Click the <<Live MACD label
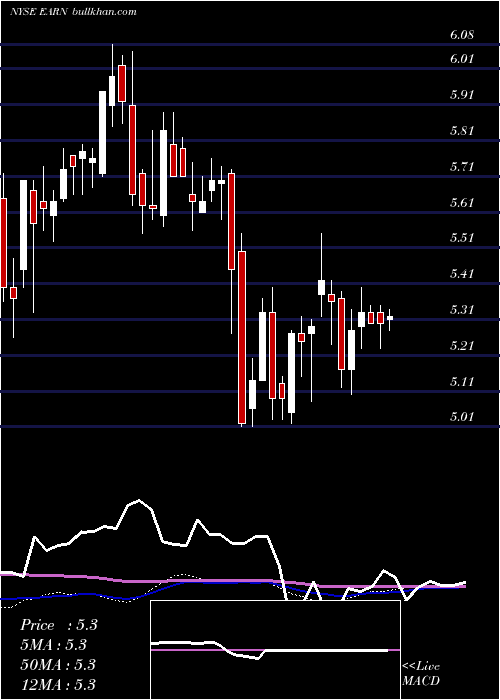 click(x=421, y=674)
